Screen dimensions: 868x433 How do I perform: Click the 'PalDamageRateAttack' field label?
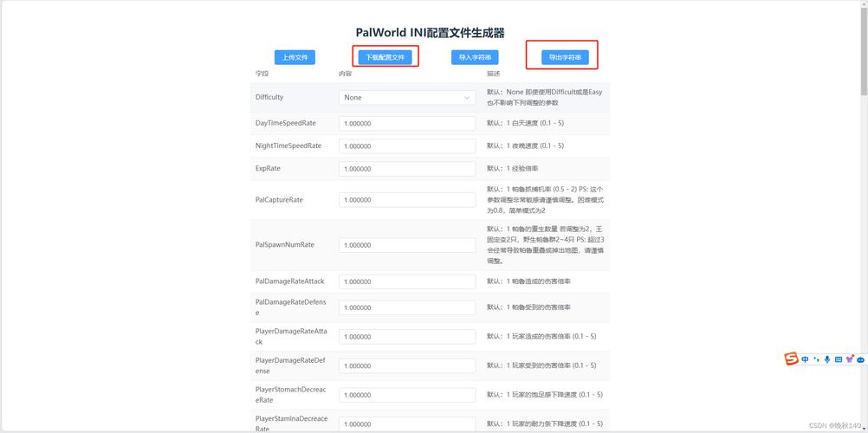(x=290, y=281)
